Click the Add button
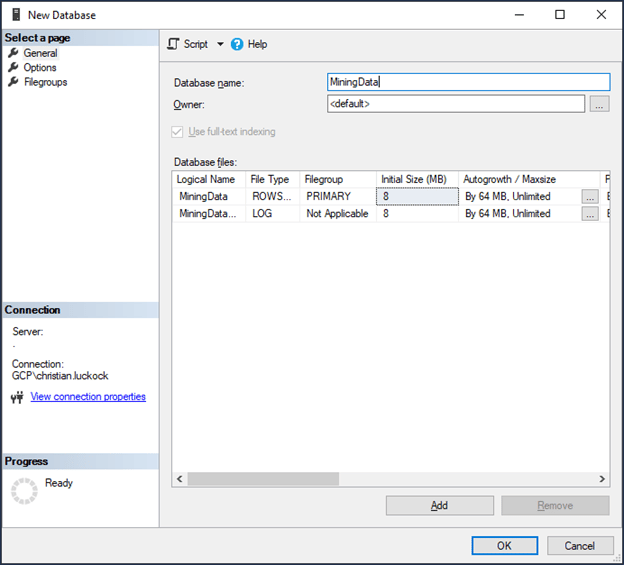Screen dimensions: 624x565 (439, 505)
